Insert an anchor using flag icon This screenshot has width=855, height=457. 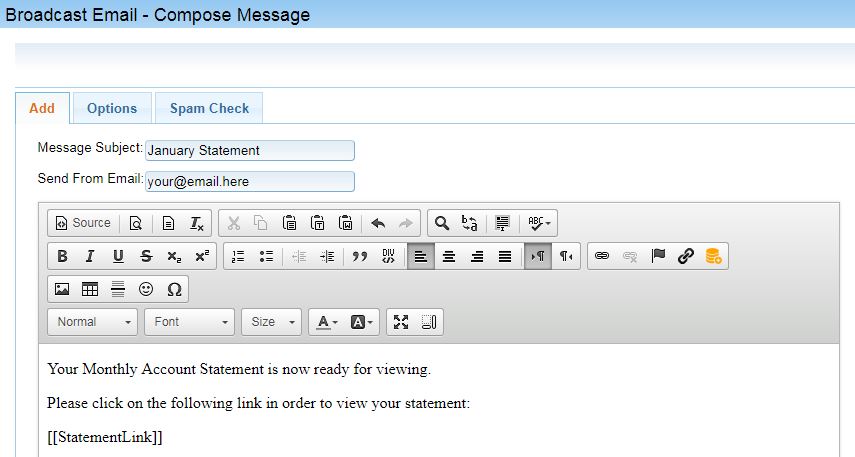coord(658,256)
